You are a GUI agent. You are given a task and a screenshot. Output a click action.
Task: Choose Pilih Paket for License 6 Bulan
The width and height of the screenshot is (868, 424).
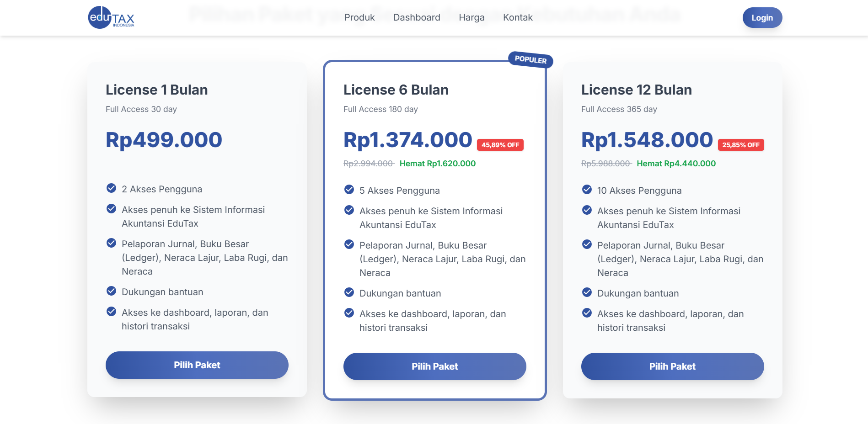click(x=435, y=366)
